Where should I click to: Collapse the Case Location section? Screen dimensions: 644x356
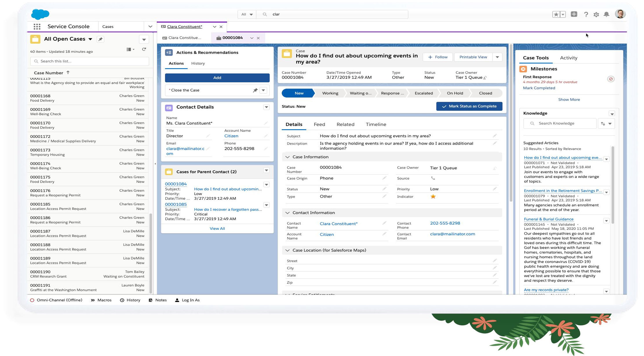tap(287, 250)
